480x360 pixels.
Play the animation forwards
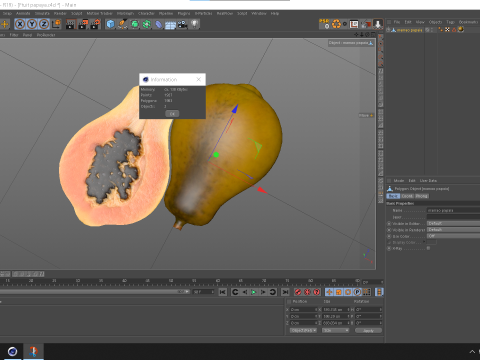254,292
